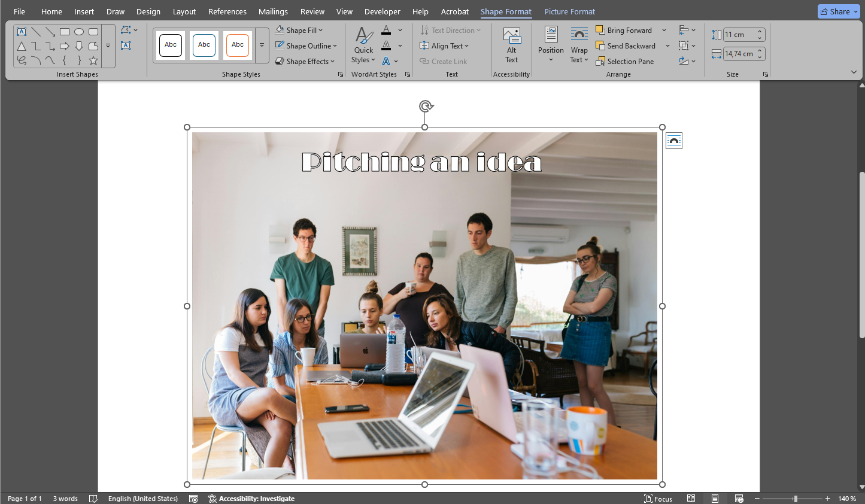Toggle Focus mode in the status bar
The height and width of the screenshot is (504, 865).
click(x=658, y=498)
